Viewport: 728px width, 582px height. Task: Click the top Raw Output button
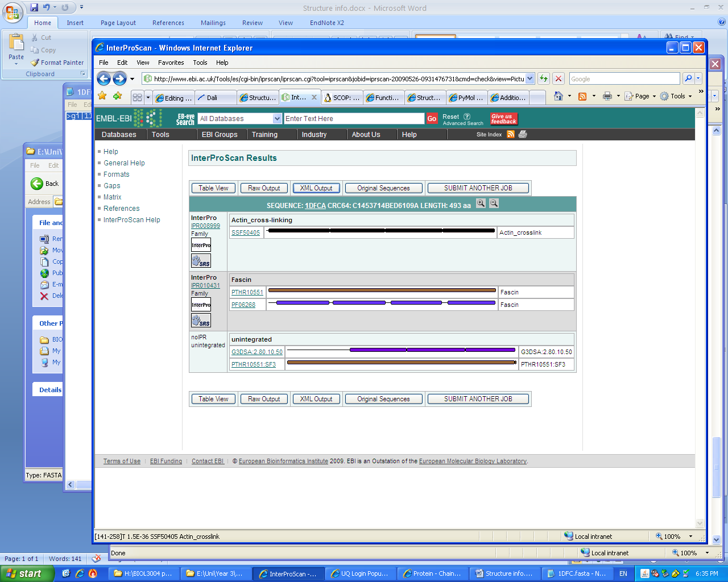(x=264, y=188)
